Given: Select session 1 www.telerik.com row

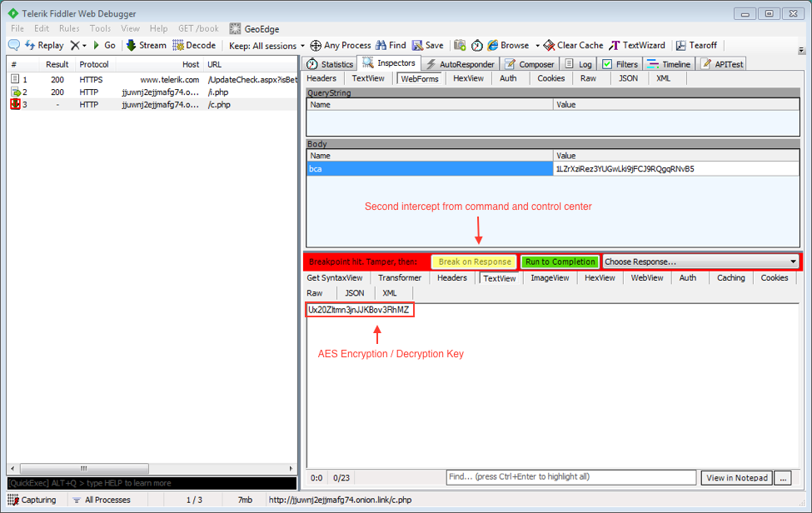Looking at the screenshot, I should coord(152,80).
